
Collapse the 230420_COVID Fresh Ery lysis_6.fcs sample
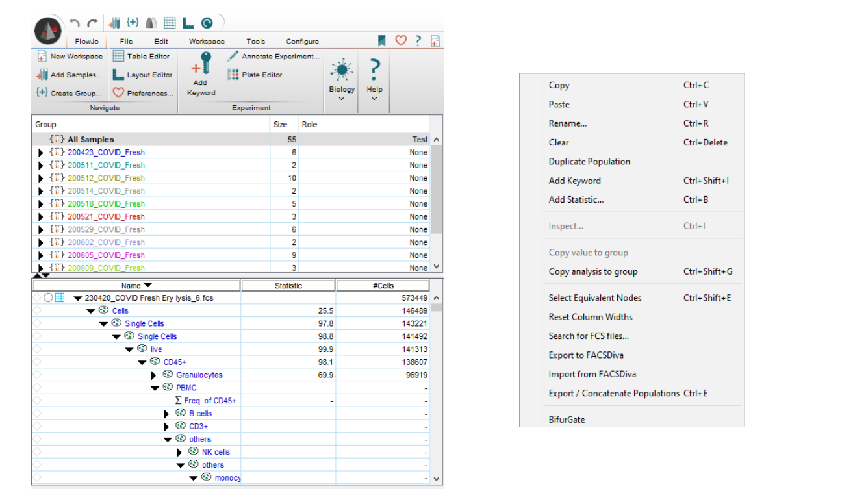tap(77, 298)
